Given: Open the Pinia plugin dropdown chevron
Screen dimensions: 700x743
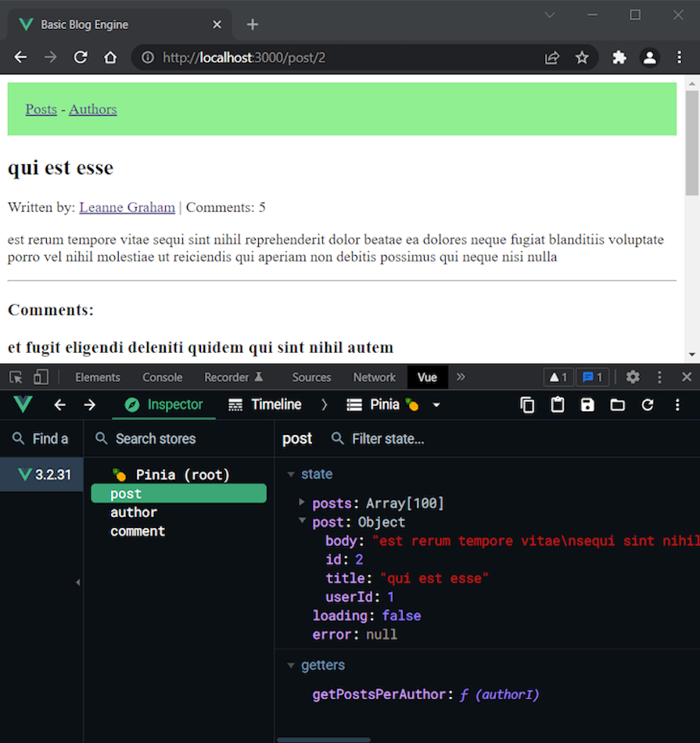Looking at the screenshot, I should pyautogui.click(x=436, y=404).
